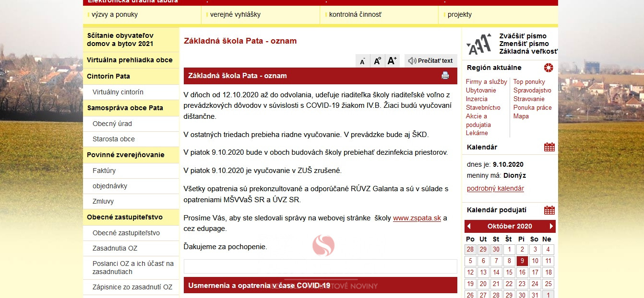Open Ponuka práce regional link

coord(533,108)
